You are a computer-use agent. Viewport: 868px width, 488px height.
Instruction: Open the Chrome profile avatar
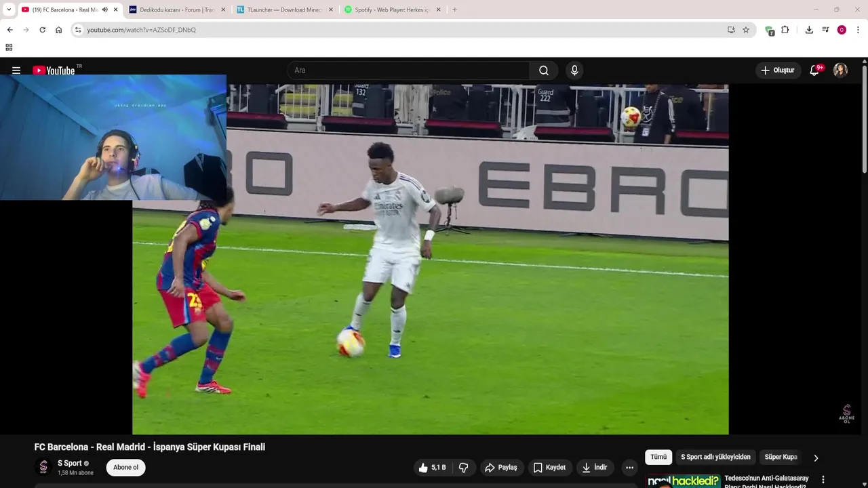[x=842, y=30]
